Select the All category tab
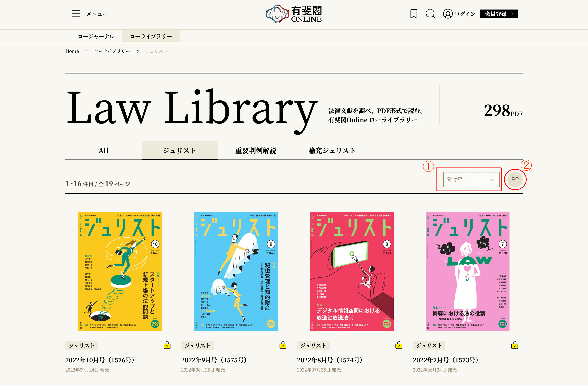The image size is (588, 386). 103,151
